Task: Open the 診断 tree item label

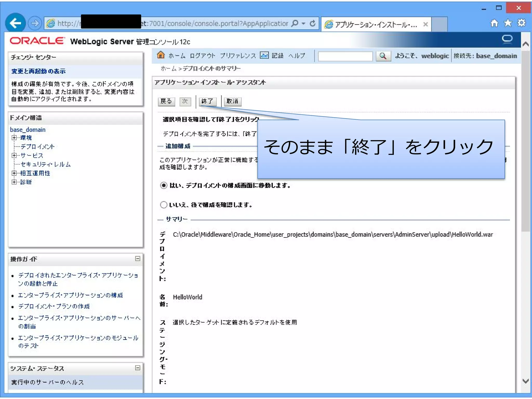Action: [26, 182]
